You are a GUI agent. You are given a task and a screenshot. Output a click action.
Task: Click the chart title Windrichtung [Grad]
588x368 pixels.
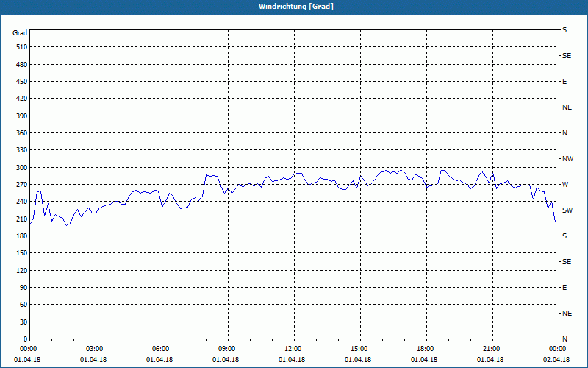pos(296,7)
